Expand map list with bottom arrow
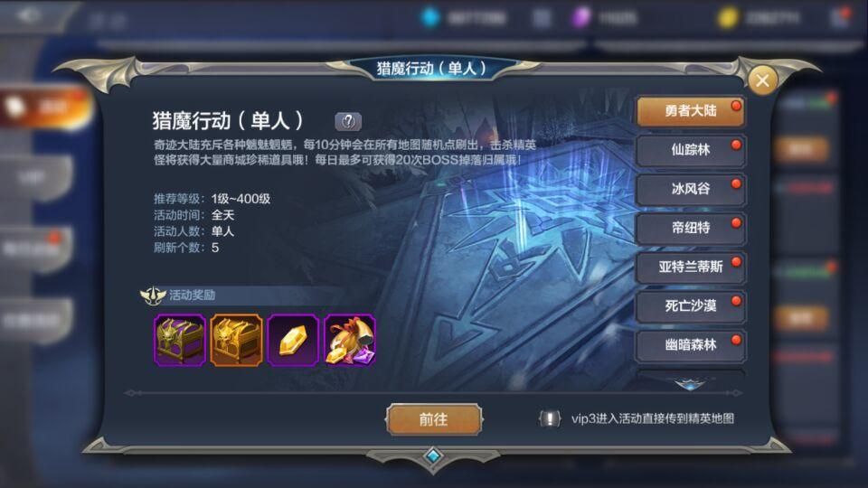The image size is (868, 488). pyautogui.click(x=690, y=383)
